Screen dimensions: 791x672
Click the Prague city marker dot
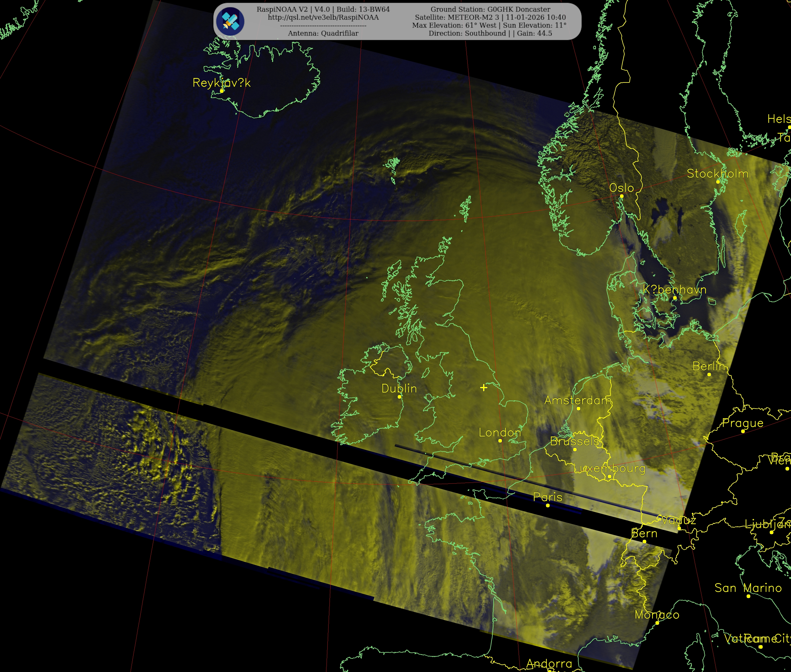(743, 431)
